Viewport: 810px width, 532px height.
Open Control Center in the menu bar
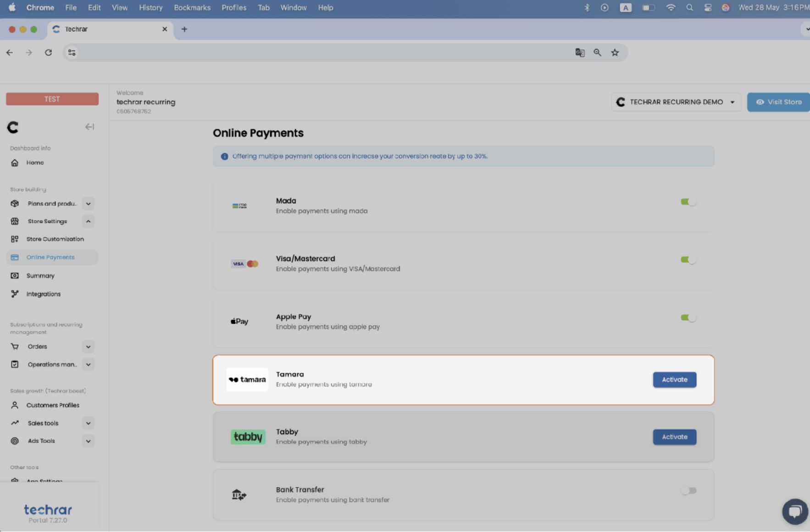tap(708, 8)
